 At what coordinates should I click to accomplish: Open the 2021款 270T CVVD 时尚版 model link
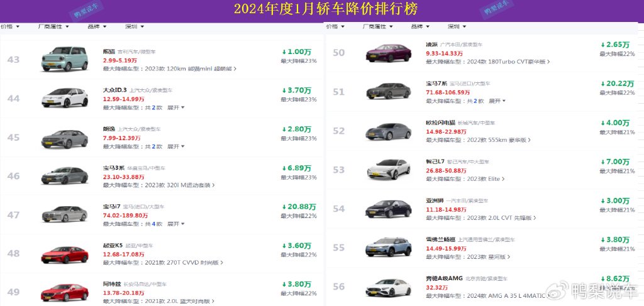tap(184, 263)
